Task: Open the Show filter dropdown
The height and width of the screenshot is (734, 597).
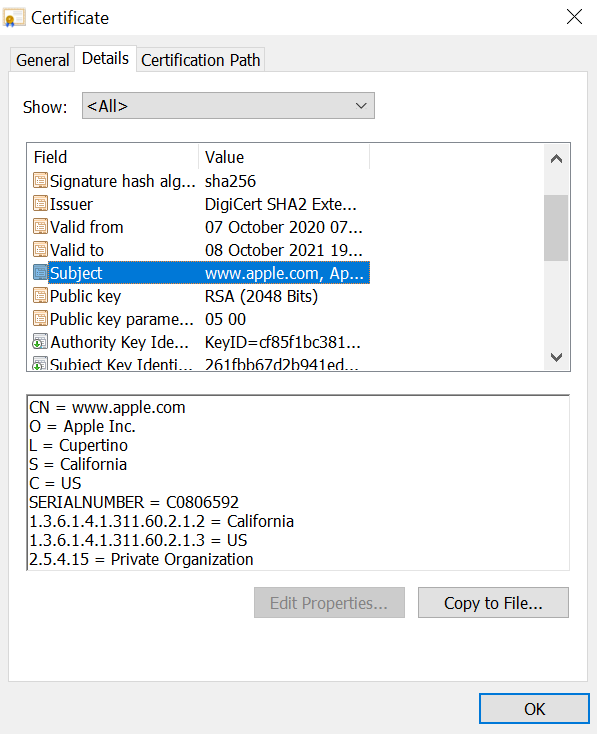Action: click(x=228, y=106)
